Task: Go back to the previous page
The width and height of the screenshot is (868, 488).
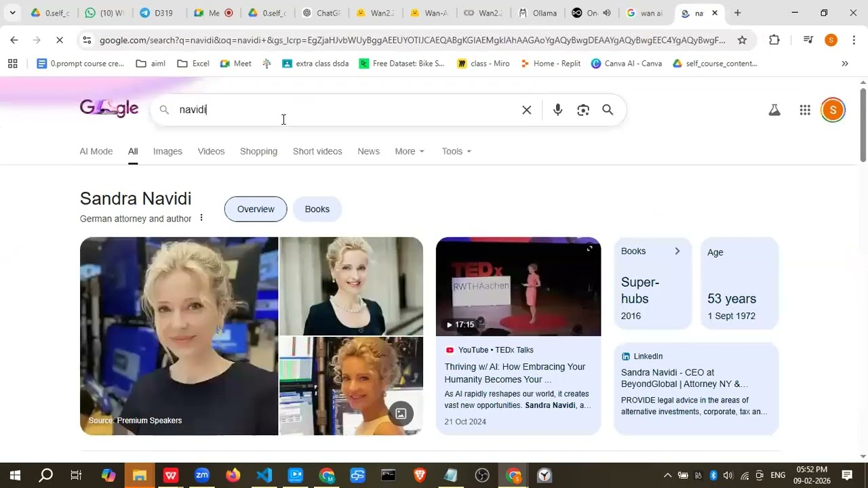Action: pos(14,40)
